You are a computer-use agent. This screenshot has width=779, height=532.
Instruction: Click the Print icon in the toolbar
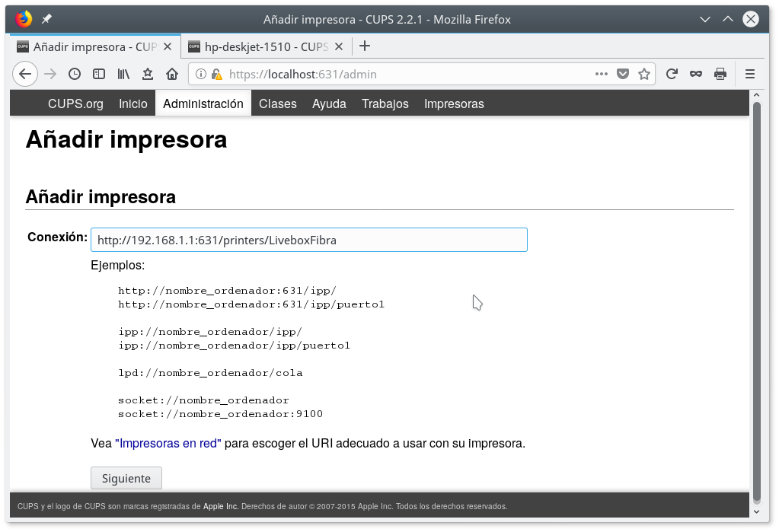tap(720, 74)
